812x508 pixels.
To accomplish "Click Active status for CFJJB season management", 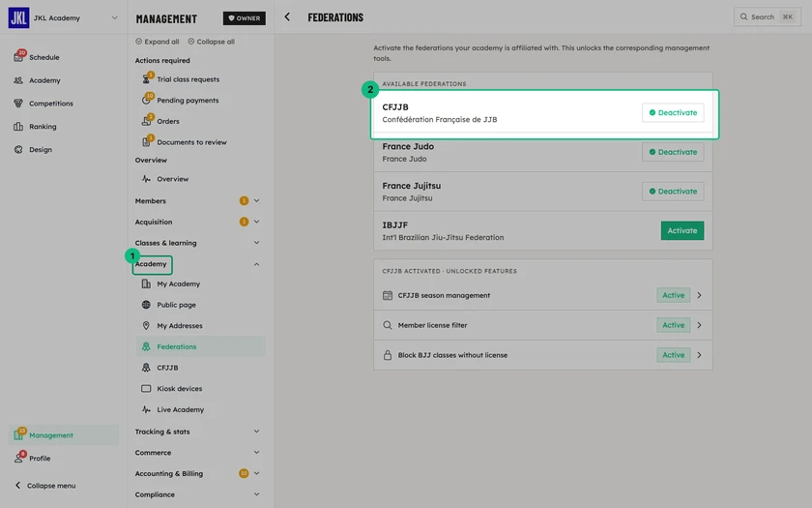I will [x=673, y=295].
